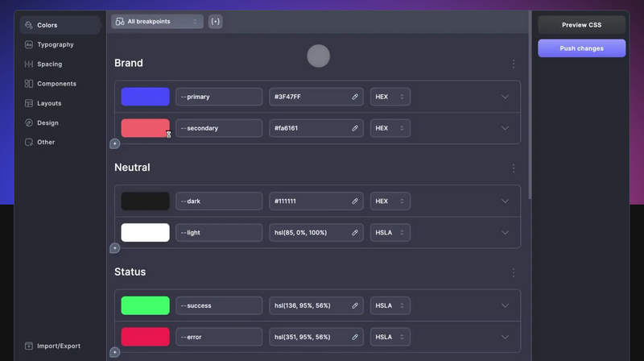Screen dimensions: 644x361
Task: Edit the --secondary variable name field
Action: tap(219, 128)
